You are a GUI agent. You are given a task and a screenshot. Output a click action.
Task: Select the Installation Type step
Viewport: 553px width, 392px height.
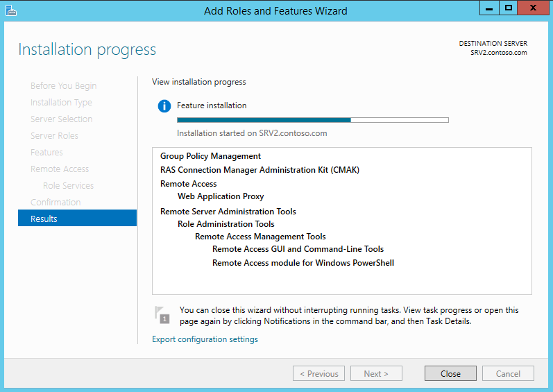61,103
